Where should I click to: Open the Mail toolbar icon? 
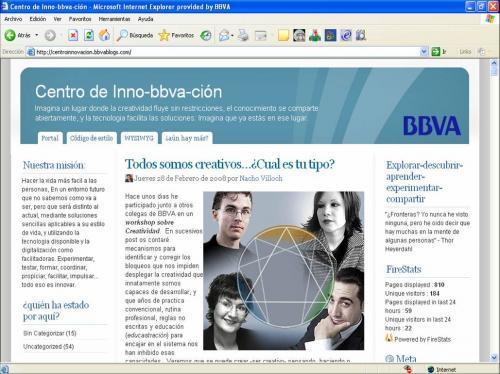click(x=224, y=35)
